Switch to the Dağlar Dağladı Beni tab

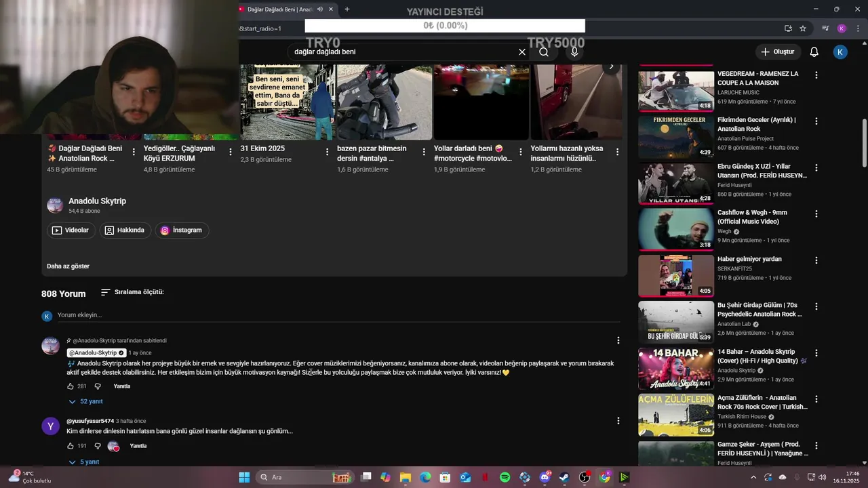point(280,9)
